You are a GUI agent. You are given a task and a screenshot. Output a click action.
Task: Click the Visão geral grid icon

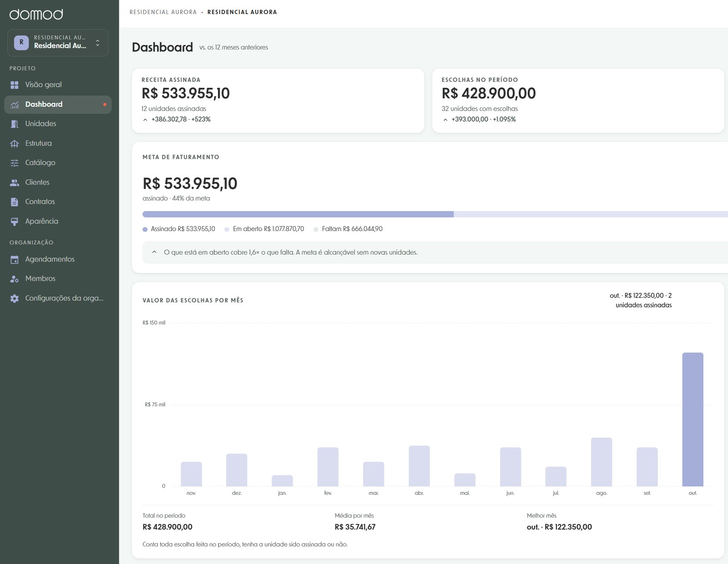(x=15, y=85)
